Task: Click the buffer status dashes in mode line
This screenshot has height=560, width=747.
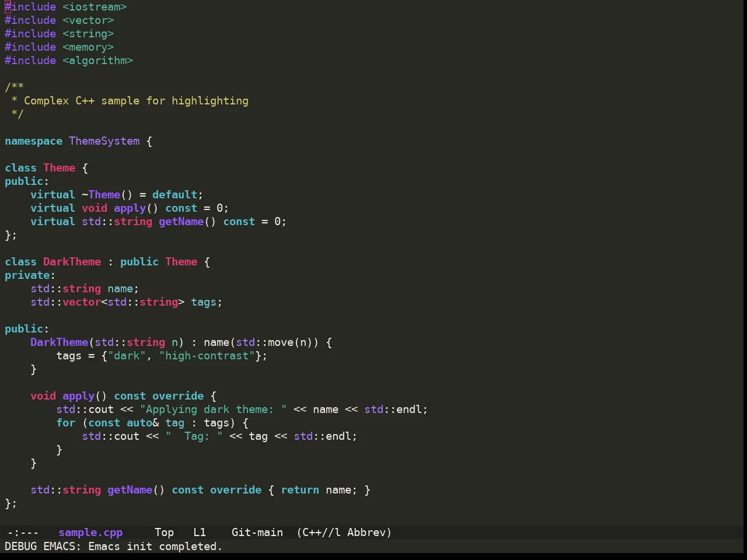Action: (23, 533)
